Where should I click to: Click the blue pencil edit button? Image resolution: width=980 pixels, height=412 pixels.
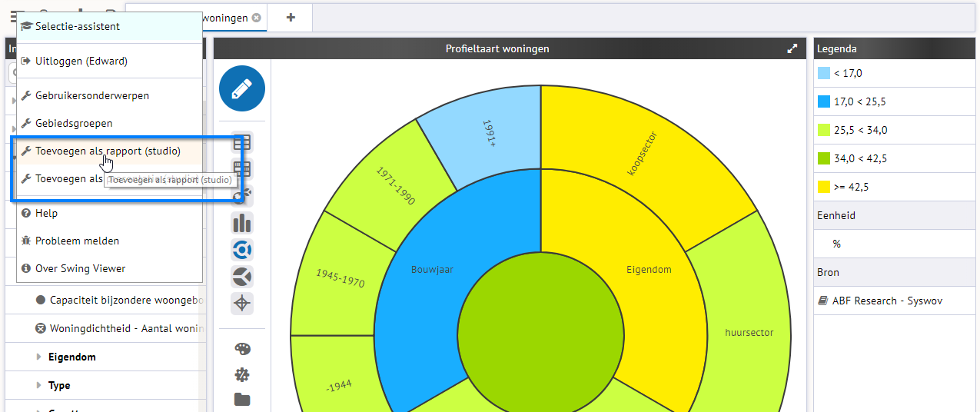pos(242,89)
